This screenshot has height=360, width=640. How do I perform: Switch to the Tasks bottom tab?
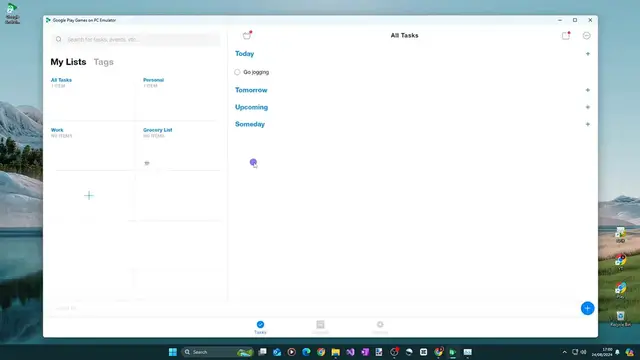coord(260,327)
